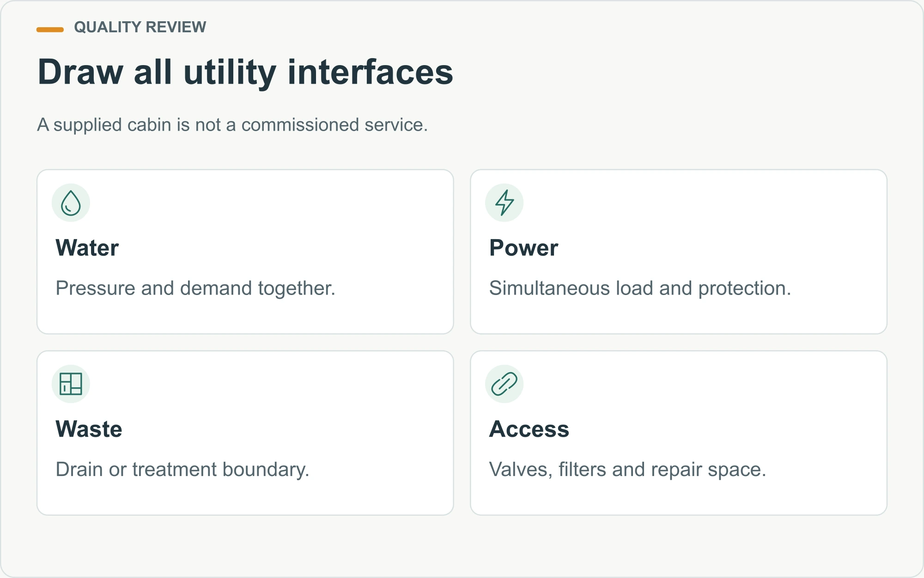Click the water droplet icon

(71, 203)
